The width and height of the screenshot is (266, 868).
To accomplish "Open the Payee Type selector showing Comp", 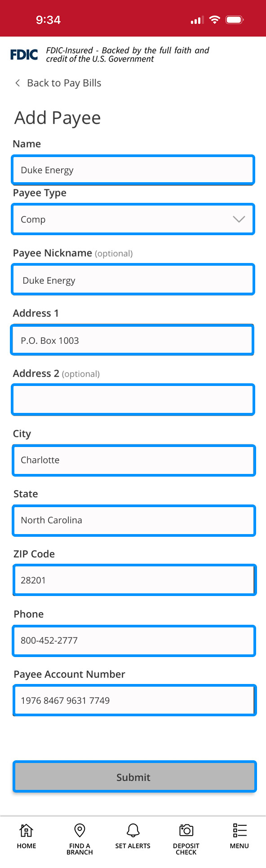I will pos(133,219).
